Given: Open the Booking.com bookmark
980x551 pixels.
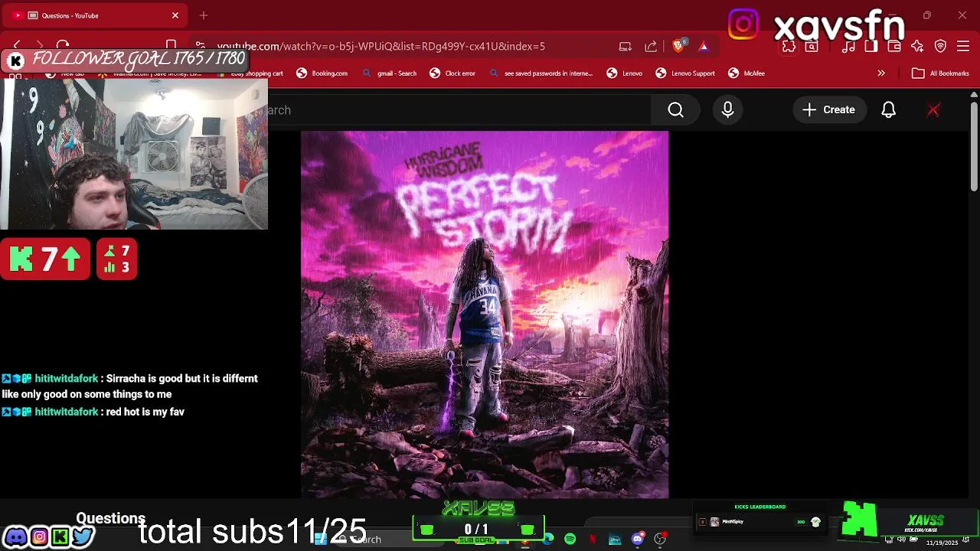Looking at the screenshot, I should (322, 73).
